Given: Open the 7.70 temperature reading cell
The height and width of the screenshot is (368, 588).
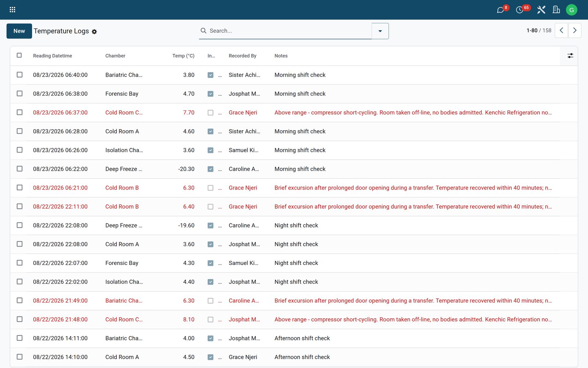Looking at the screenshot, I should pyautogui.click(x=189, y=113).
